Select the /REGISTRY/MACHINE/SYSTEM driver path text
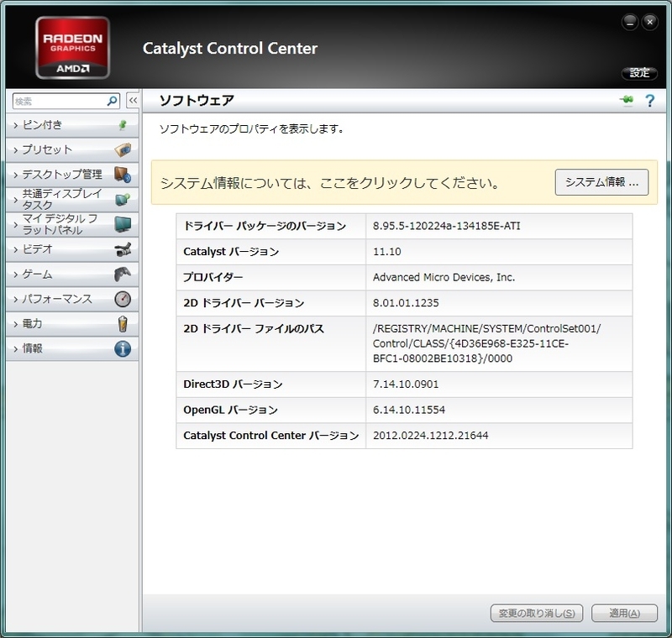Viewport: 672px width, 638px height. click(486, 343)
